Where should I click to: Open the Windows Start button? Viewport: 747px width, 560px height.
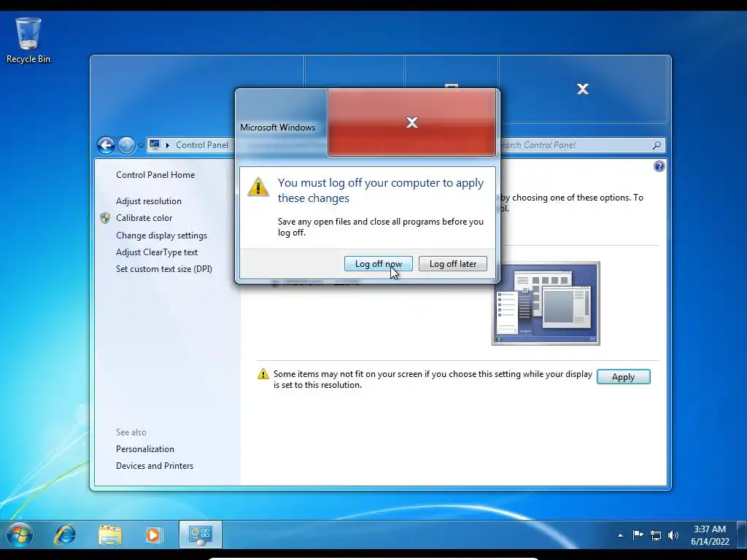[x=20, y=534]
